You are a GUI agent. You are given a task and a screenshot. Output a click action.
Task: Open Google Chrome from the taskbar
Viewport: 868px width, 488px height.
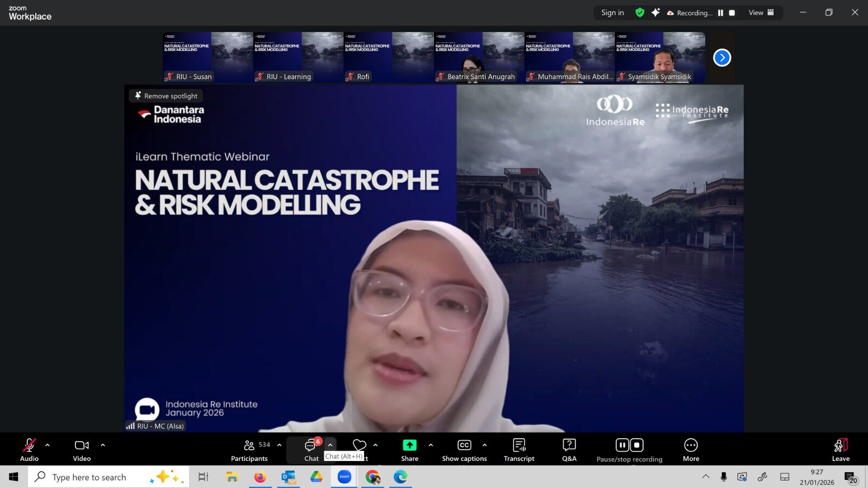click(x=373, y=477)
